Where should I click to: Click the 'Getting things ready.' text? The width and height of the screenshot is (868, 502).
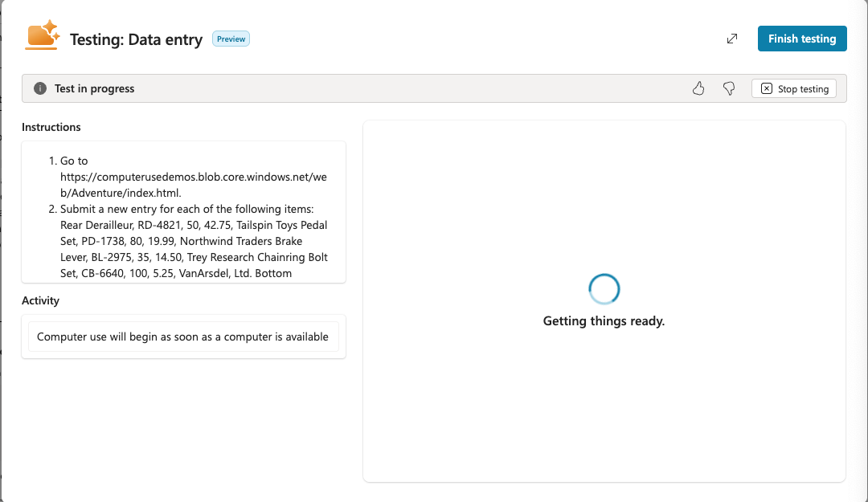coord(604,321)
